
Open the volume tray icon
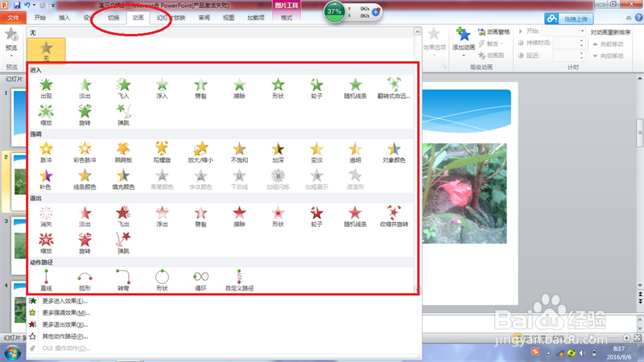(x=582, y=353)
